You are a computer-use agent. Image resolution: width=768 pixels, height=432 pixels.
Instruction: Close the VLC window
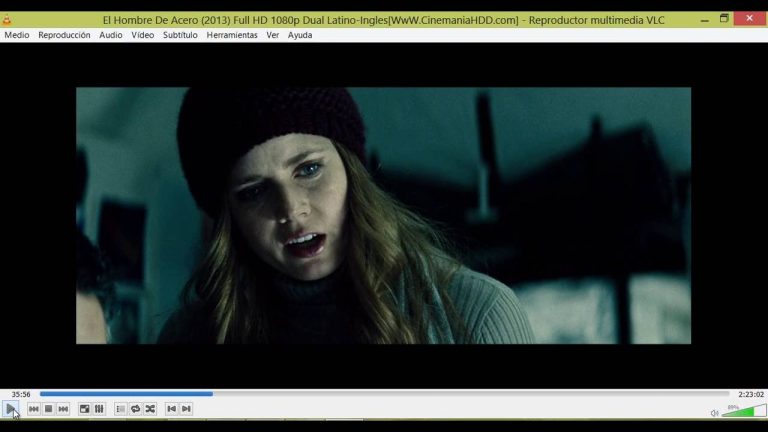[x=749, y=19]
